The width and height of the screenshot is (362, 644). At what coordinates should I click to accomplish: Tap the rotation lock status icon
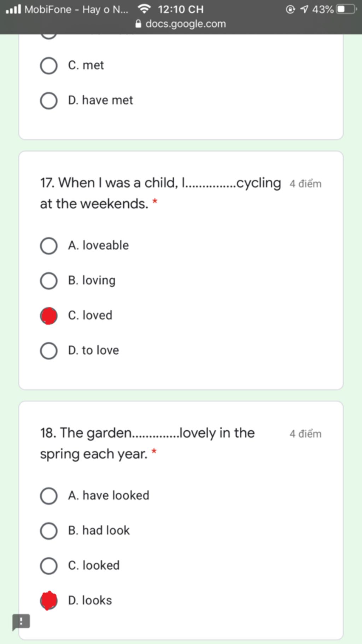point(290,9)
